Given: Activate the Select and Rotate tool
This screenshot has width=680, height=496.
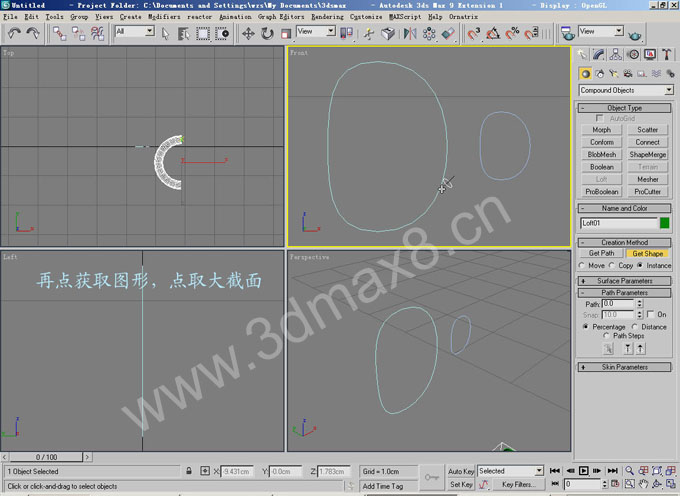Looking at the screenshot, I should click(267, 33).
